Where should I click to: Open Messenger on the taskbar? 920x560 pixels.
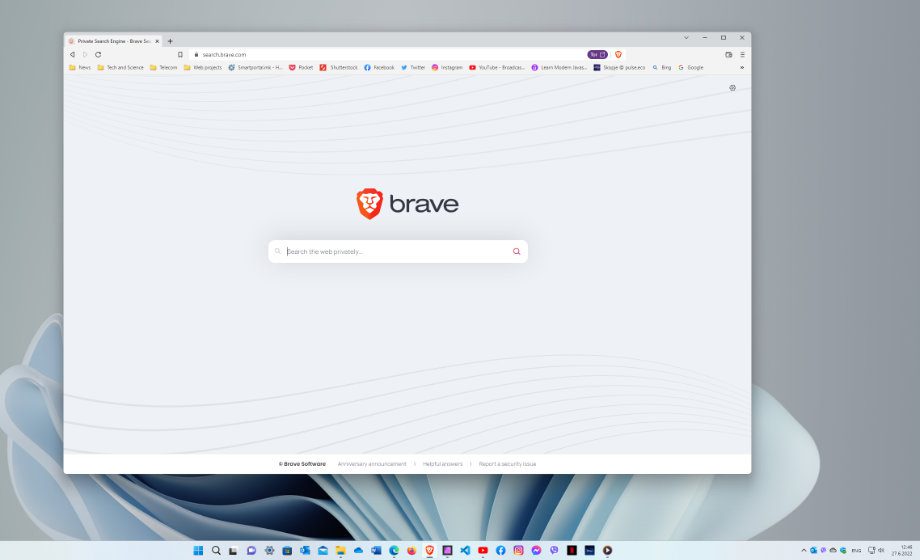(536, 551)
